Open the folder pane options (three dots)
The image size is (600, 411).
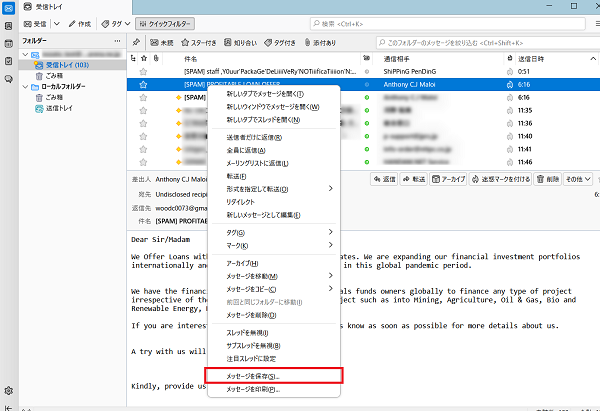pos(117,41)
